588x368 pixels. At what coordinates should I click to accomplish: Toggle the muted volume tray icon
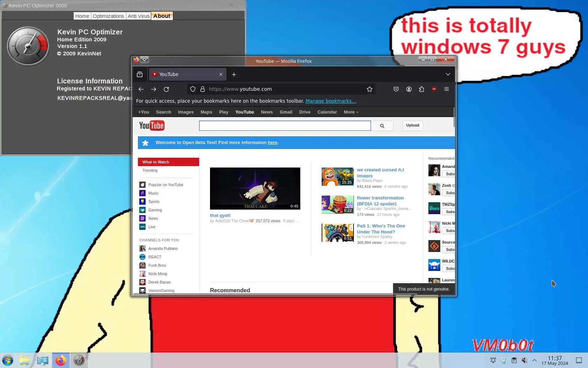[524, 360]
